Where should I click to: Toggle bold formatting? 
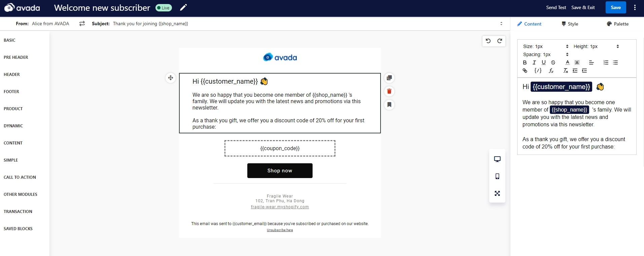click(x=525, y=62)
